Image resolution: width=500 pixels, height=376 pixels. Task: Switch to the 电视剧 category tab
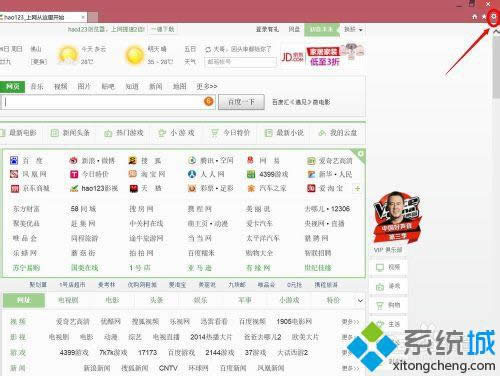tap(68, 300)
